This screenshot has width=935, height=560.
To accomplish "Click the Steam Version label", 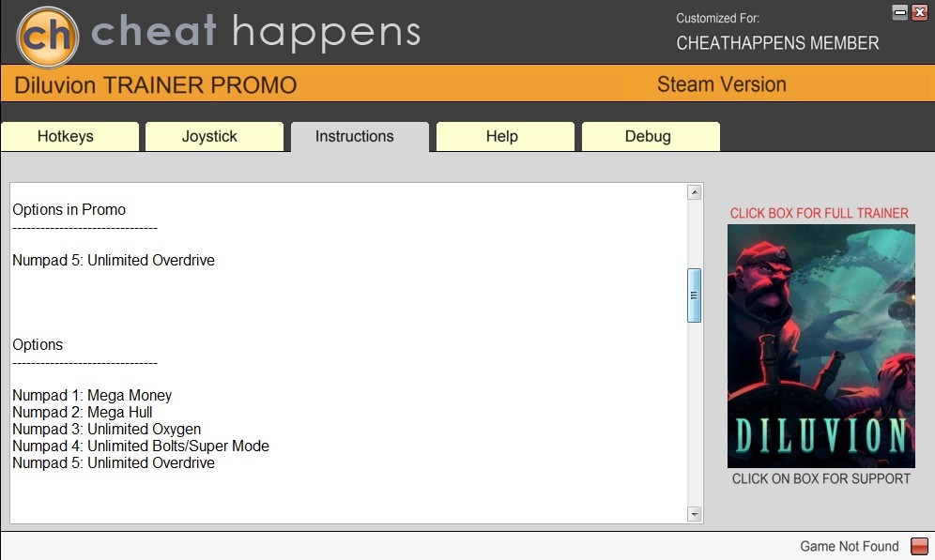I will (x=722, y=84).
